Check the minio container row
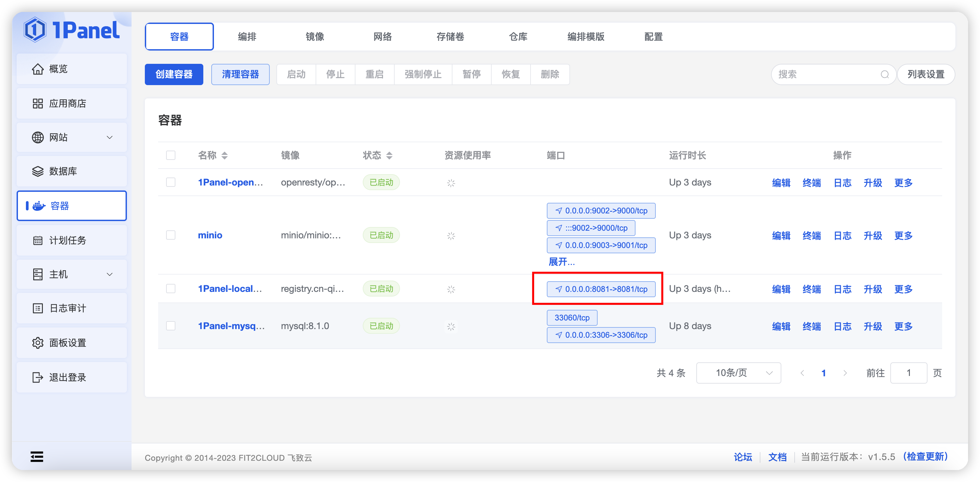The image size is (980, 482). click(x=171, y=235)
